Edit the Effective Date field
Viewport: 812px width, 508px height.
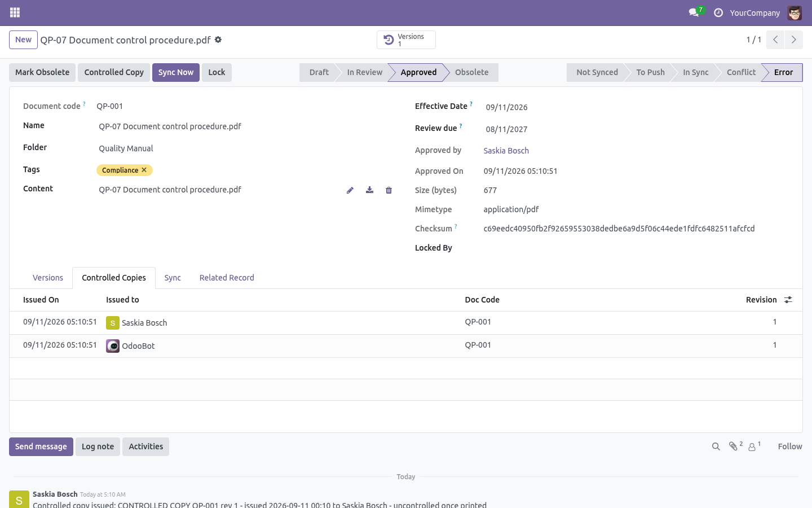636,107
